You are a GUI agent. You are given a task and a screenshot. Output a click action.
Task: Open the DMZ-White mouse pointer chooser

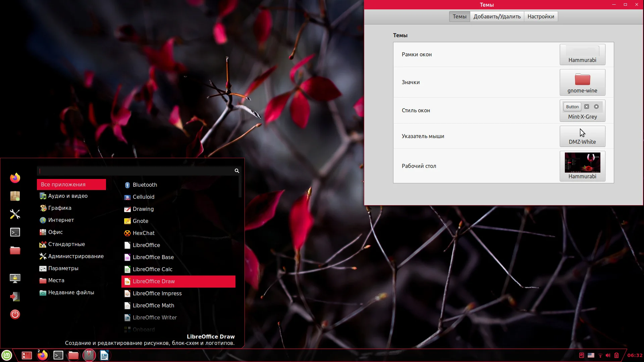[582, 136]
